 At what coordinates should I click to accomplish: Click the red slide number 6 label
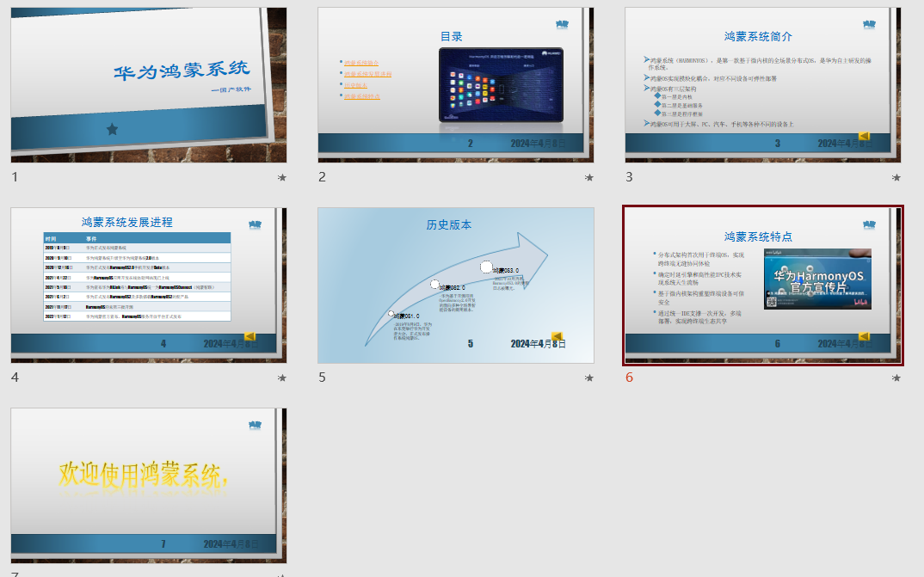(x=629, y=378)
